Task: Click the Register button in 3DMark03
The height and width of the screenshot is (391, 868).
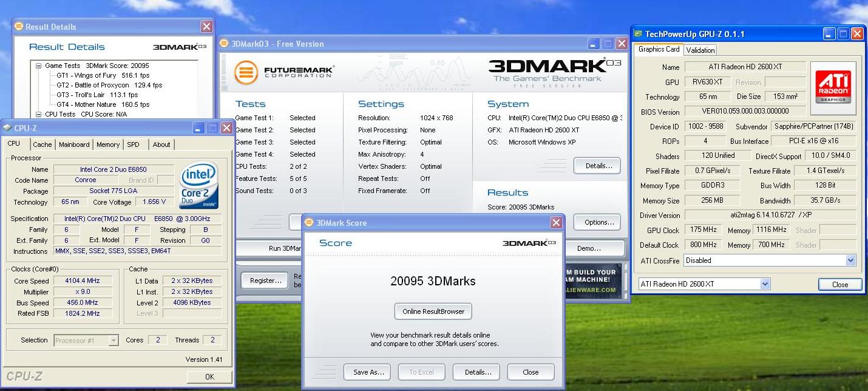Action: tap(265, 280)
